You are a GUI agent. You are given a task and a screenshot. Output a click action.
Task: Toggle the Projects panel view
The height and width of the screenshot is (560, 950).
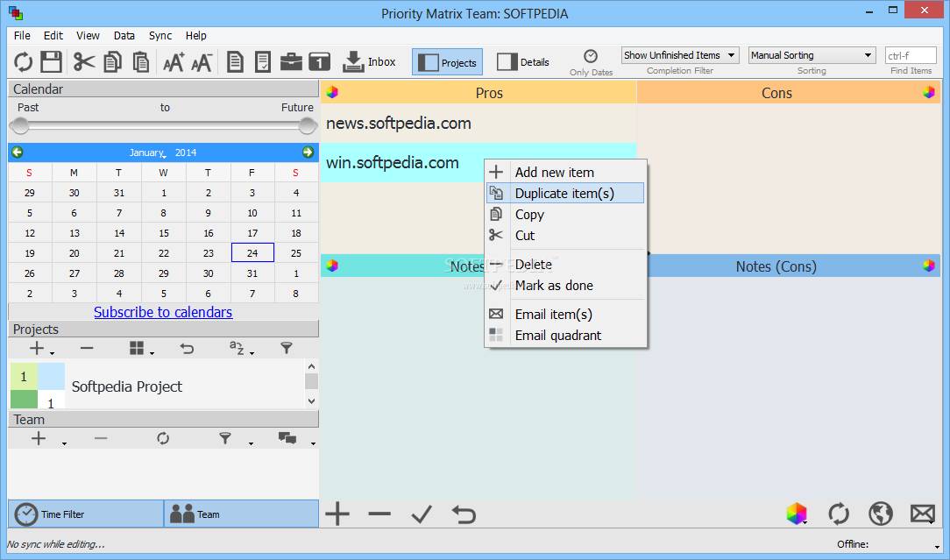coord(447,62)
